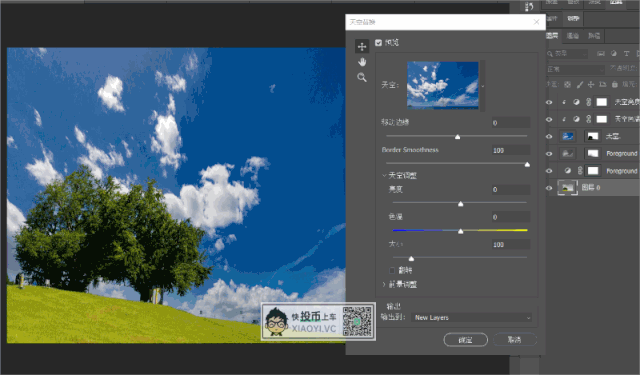Click the blue-yellow Temperature slider handle
Screen dimensions: 640x375
460,231
